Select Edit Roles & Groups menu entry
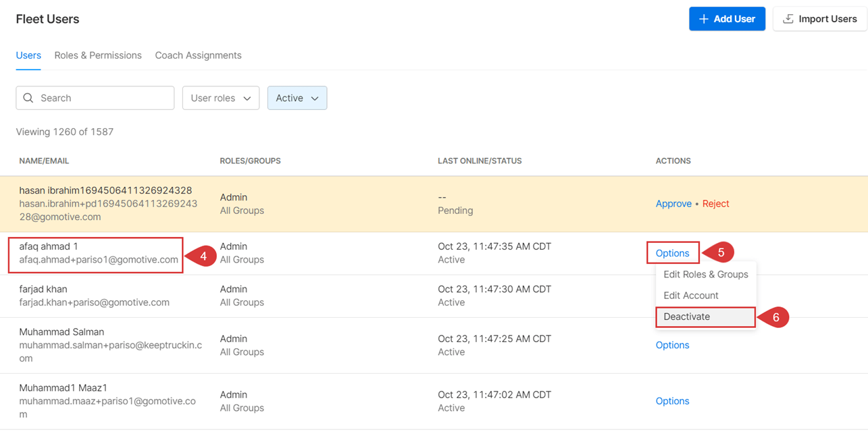Screen dimensions: 868x436 point(705,274)
